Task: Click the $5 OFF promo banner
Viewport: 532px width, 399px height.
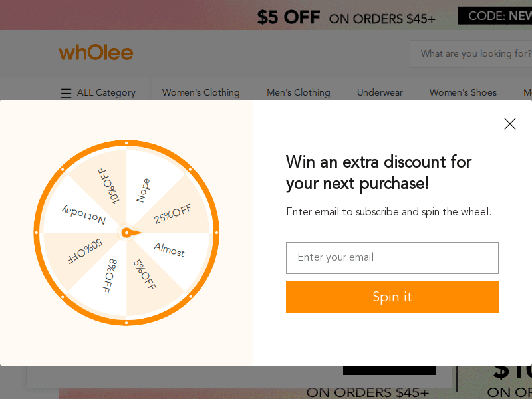Action: click(346, 17)
